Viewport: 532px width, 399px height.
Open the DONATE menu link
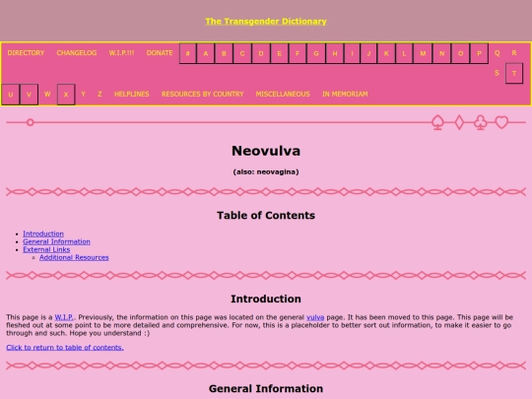tap(160, 53)
